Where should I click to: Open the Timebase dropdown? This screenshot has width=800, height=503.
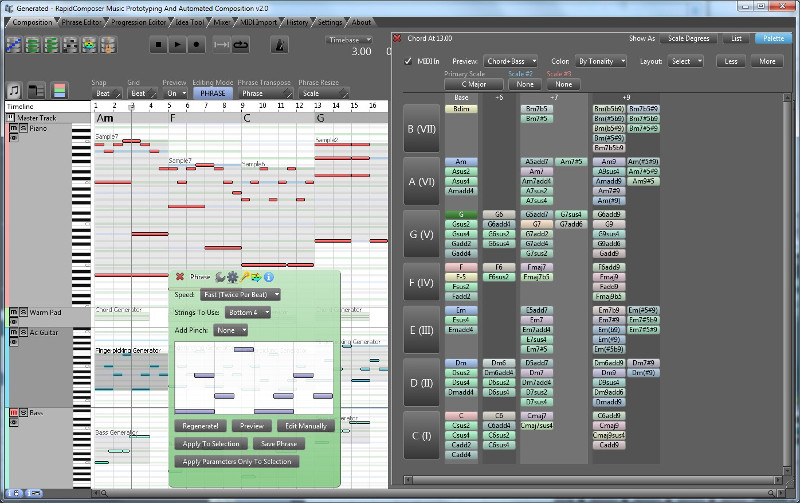point(349,40)
